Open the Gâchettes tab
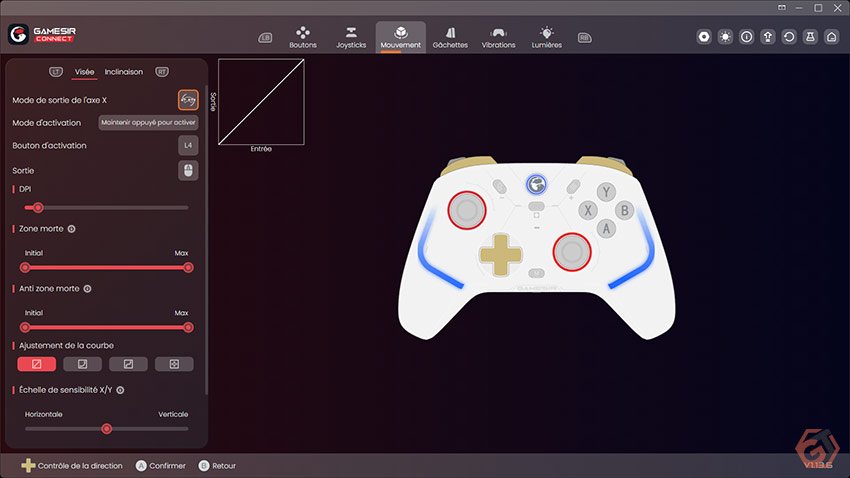This screenshot has width=850, height=478. pos(450,37)
